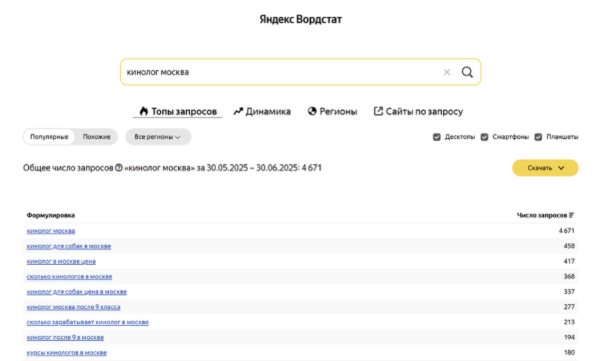The height and width of the screenshot is (361, 599).
Task: Click the question mark help icon
Action: click(x=119, y=168)
